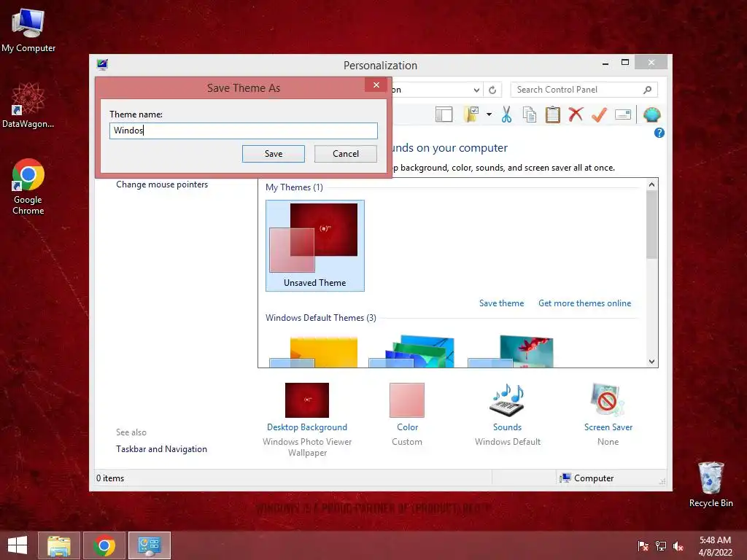
Task: Click the orange checkmark icon
Action: click(600, 114)
